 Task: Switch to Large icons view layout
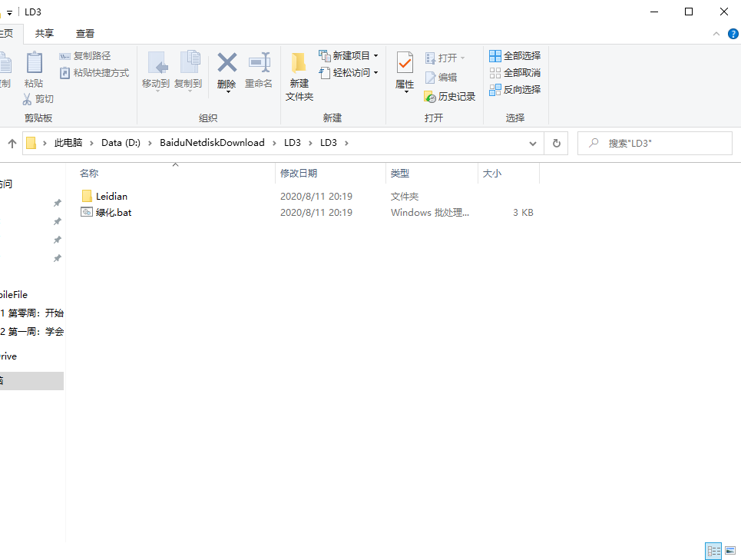[730, 551]
